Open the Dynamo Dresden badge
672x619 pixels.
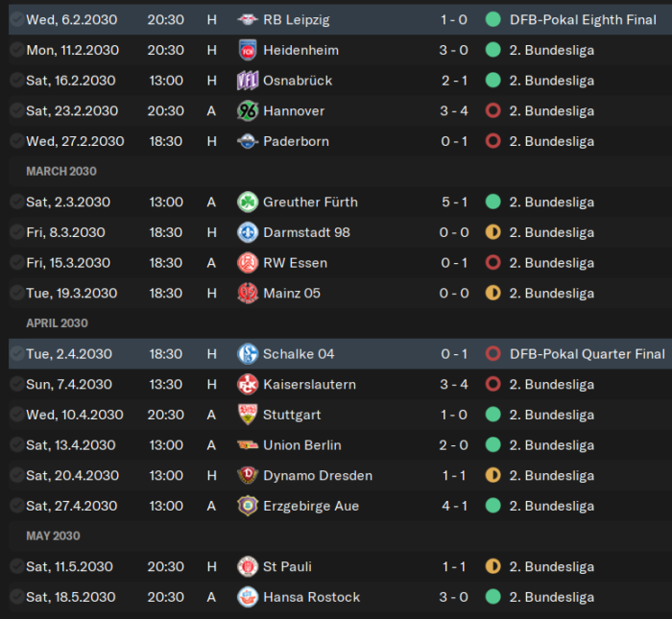tap(248, 475)
